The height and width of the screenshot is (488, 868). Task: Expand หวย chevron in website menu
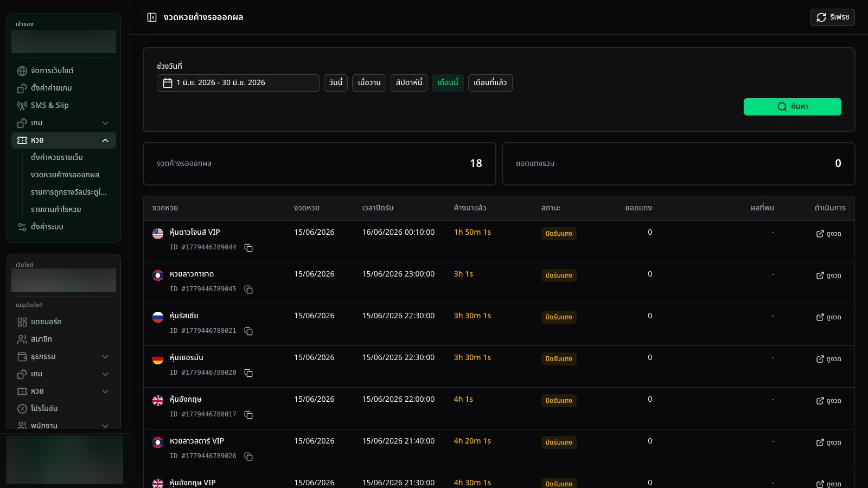coord(105,391)
